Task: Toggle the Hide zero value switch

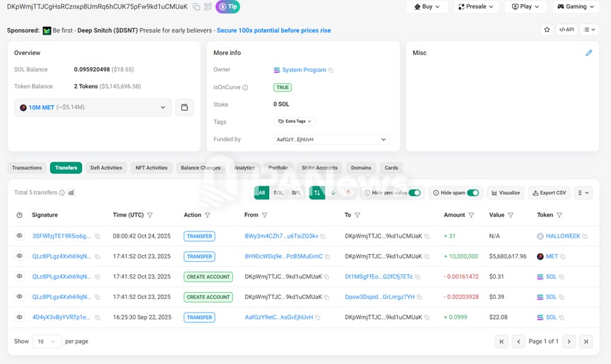Action: coord(415,193)
